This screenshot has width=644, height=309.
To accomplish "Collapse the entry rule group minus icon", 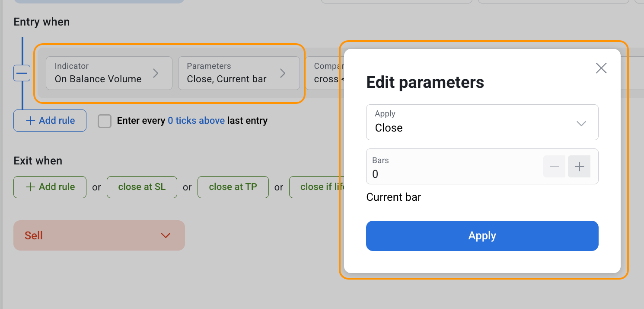I will click(x=22, y=73).
